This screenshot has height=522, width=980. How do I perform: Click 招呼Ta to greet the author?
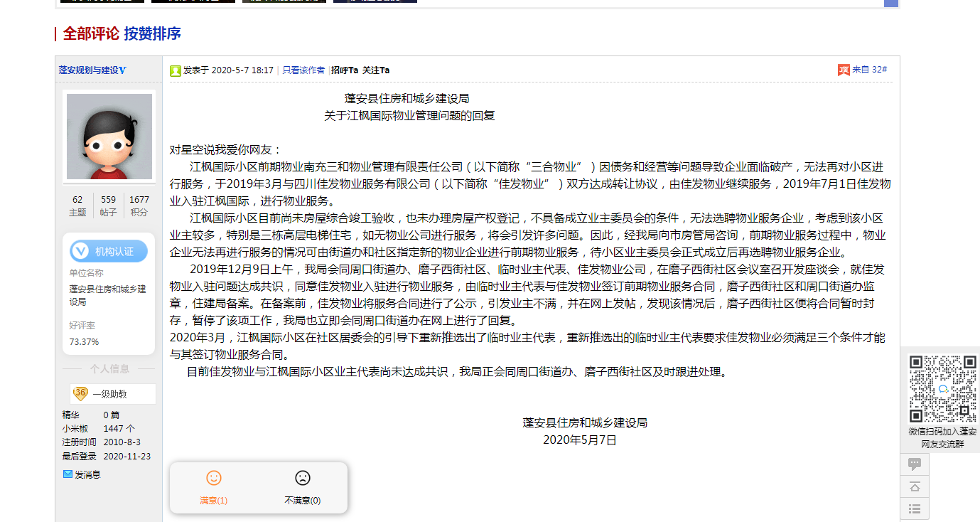345,70
